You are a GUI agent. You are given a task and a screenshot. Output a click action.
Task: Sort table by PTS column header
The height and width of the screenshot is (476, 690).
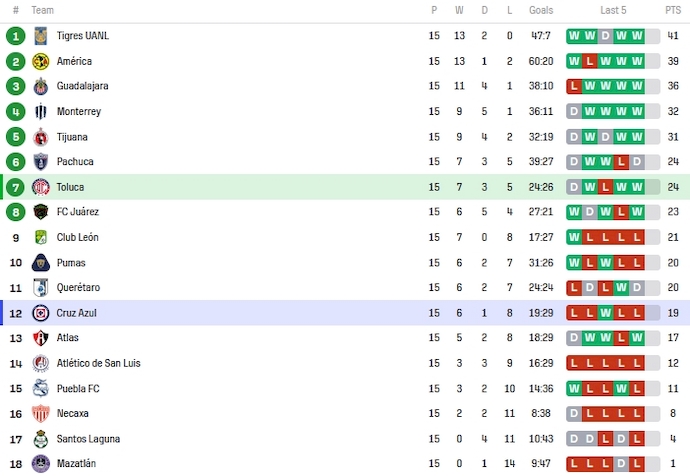tap(673, 10)
